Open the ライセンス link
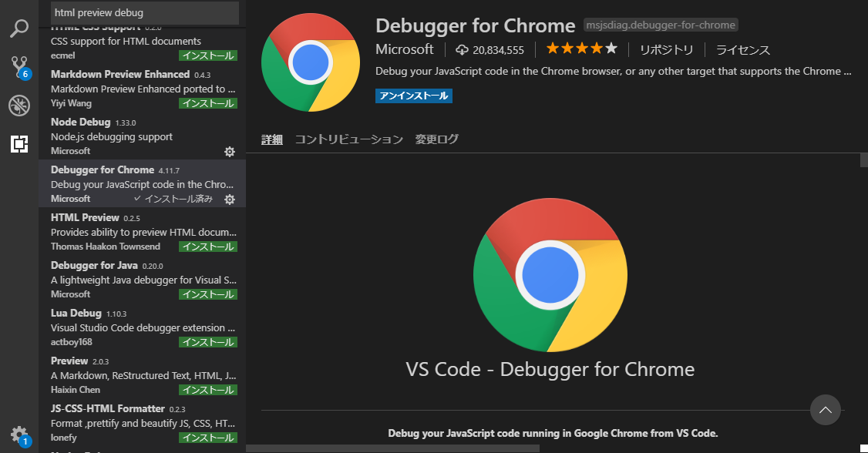The width and height of the screenshot is (868, 453). click(x=742, y=50)
